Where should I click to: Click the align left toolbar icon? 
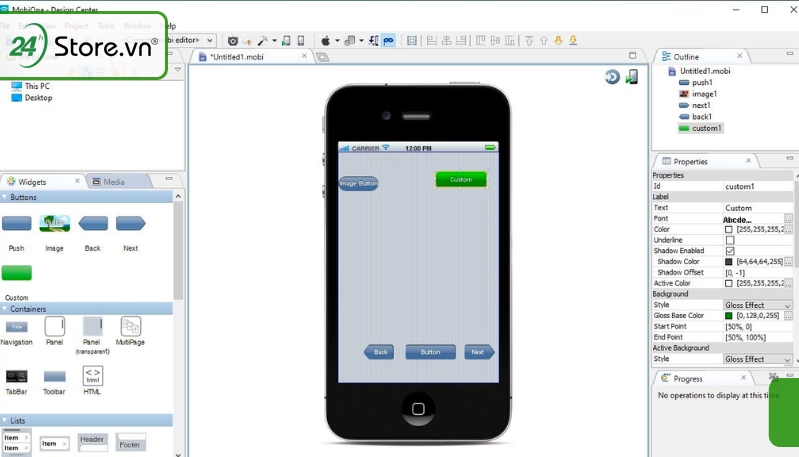[432, 41]
